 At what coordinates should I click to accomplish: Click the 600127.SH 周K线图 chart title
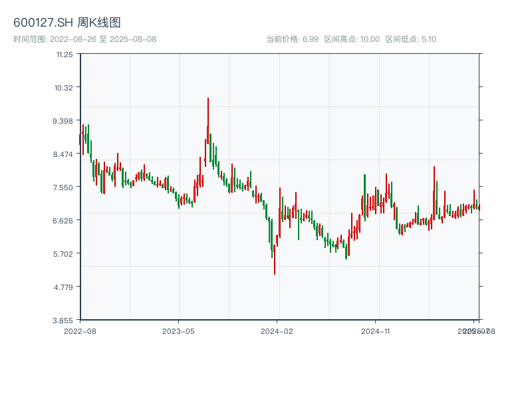pyautogui.click(x=67, y=23)
